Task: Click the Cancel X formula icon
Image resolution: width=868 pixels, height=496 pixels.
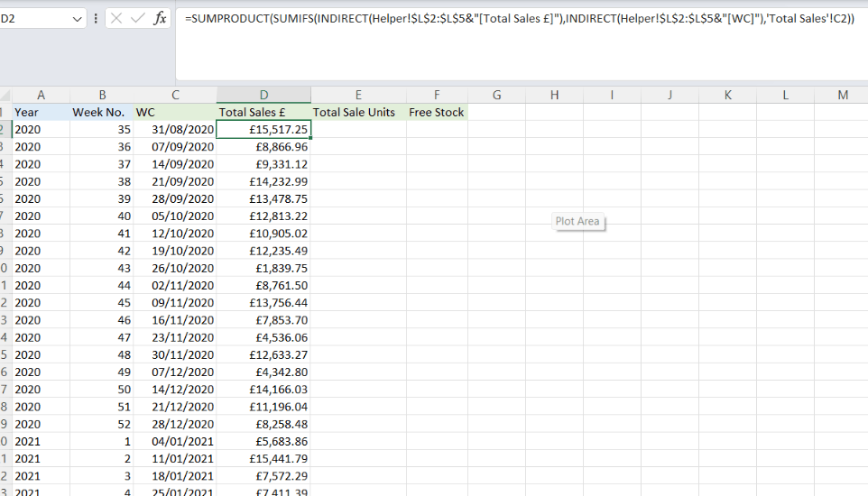Action: tap(116, 18)
